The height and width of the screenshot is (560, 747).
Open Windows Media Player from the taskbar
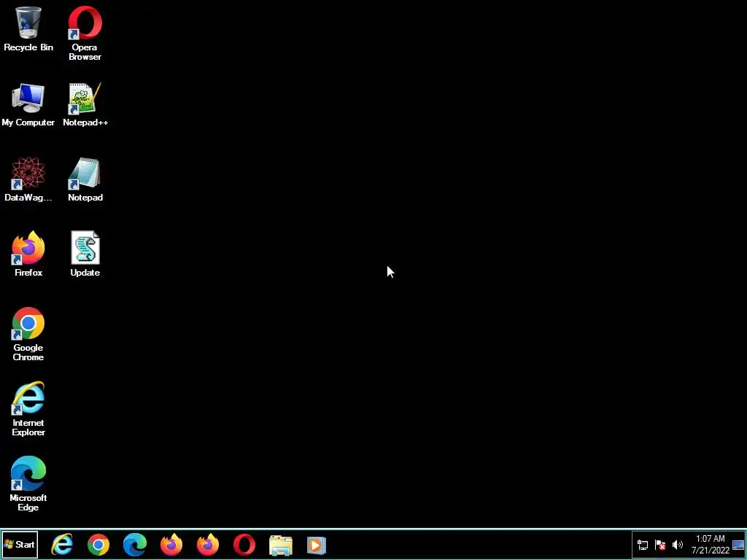317,545
